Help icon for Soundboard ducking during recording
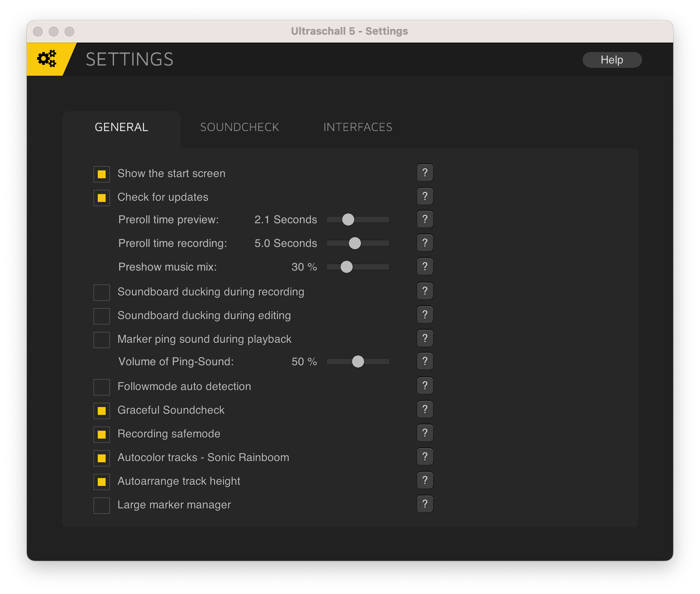700x594 pixels. coord(425,291)
